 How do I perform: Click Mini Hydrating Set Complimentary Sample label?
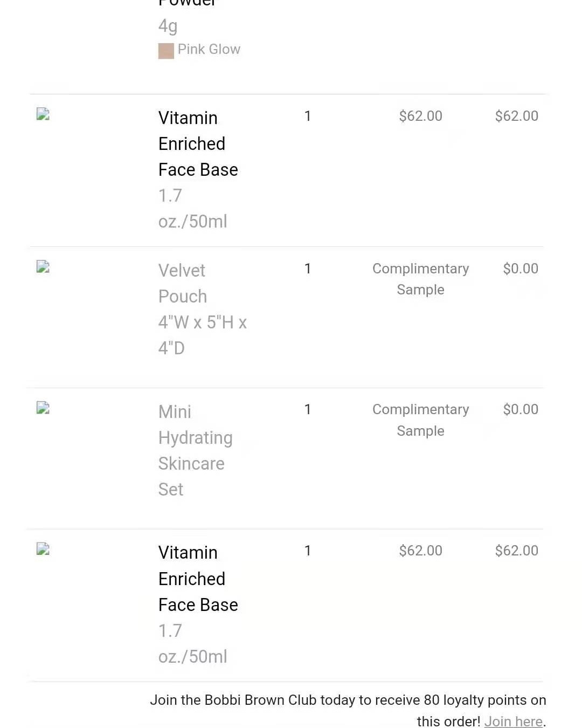(420, 420)
